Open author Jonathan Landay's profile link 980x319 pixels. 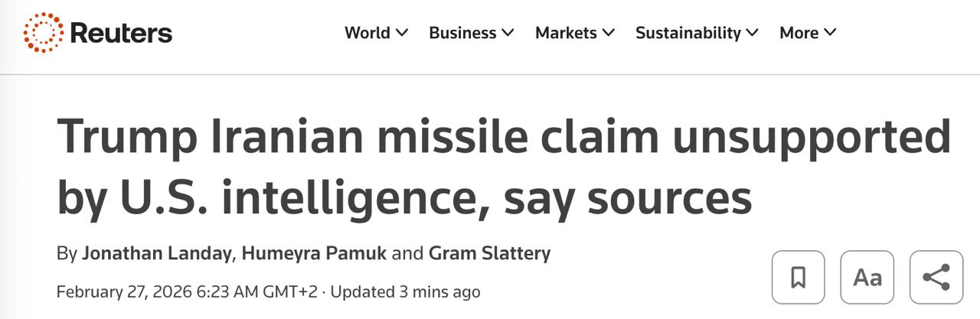[x=156, y=253]
